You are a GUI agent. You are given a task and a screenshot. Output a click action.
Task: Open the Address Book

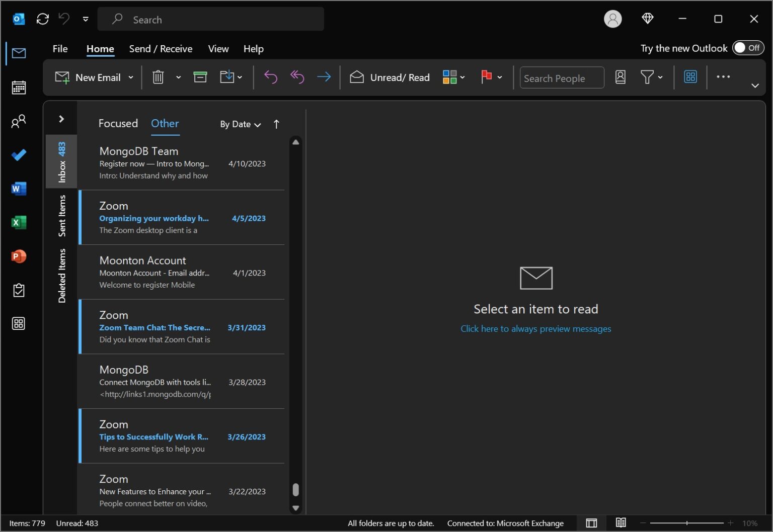[x=621, y=77]
